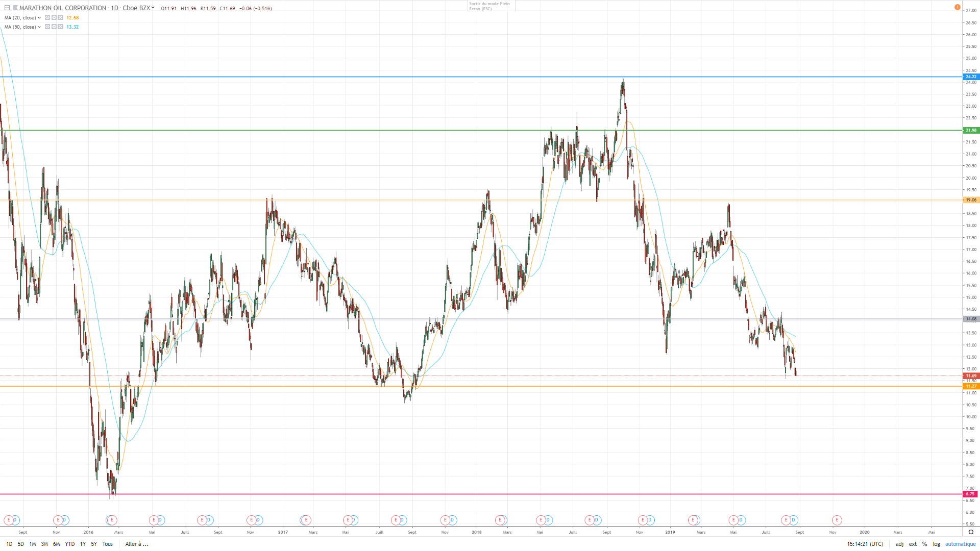Viewport: 980px width, 551px height.
Task: Select the 3M time range
Action: [x=44, y=544]
